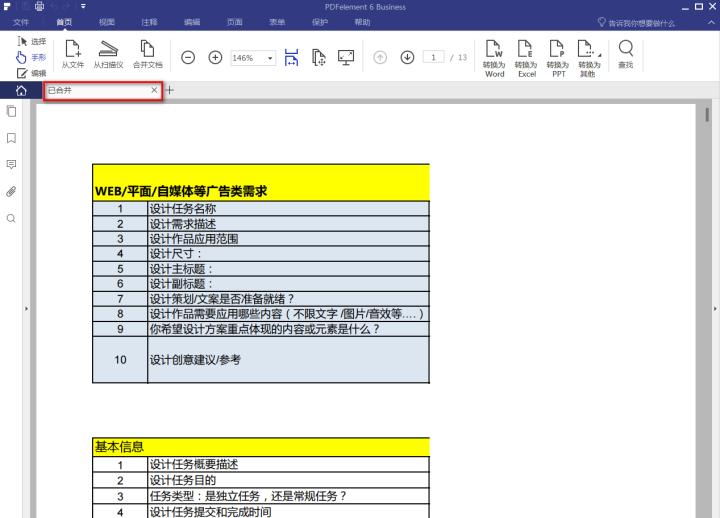Click the WEB/平面/自媒体等广告类需求 heading
This screenshot has height=518, width=720.
coord(180,191)
